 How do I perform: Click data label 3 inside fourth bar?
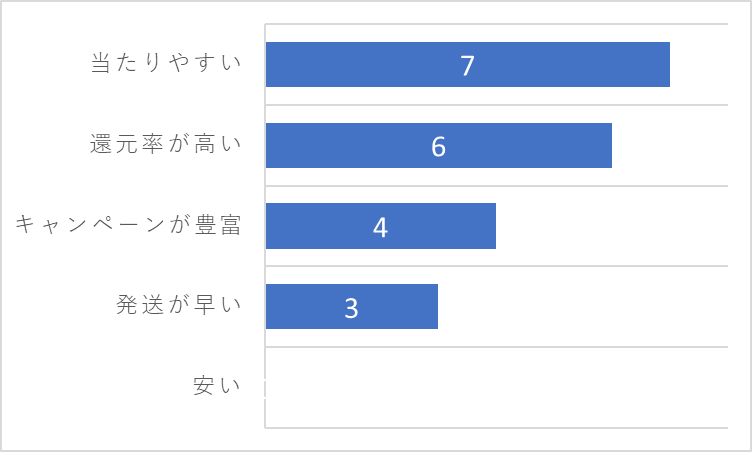point(352,308)
